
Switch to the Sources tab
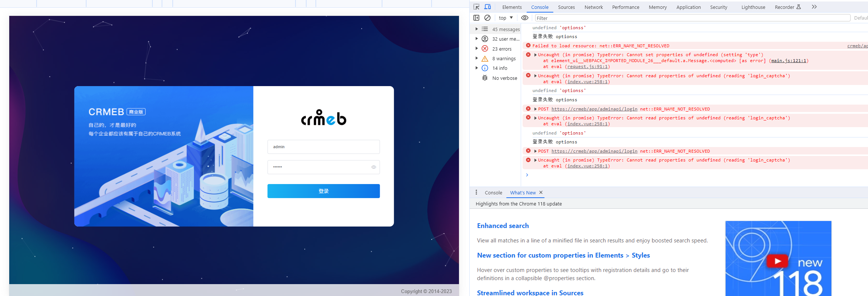coord(566,7)
